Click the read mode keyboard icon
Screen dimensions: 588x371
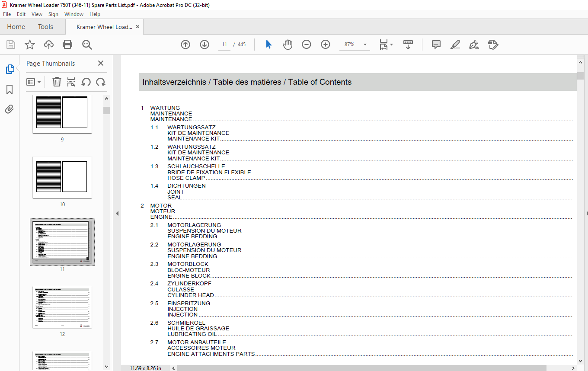point(408,45)
